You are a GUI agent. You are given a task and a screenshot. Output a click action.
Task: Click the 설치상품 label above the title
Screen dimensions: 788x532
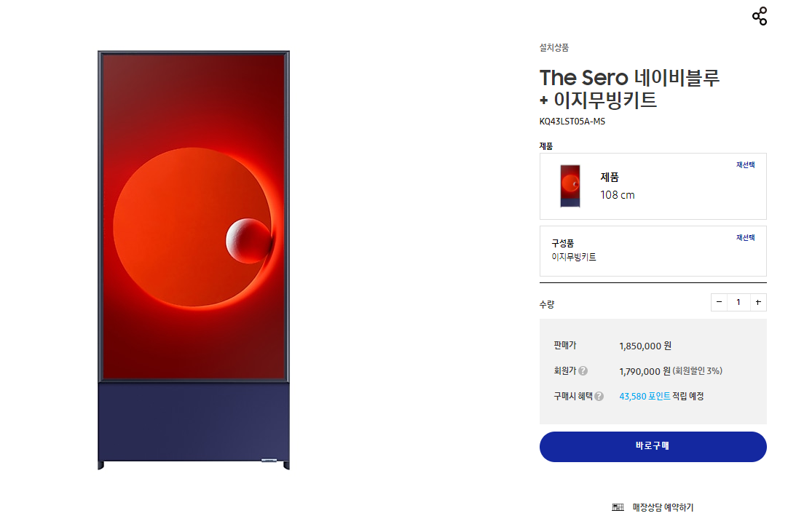pyautogui.click(x=553, y=48)
